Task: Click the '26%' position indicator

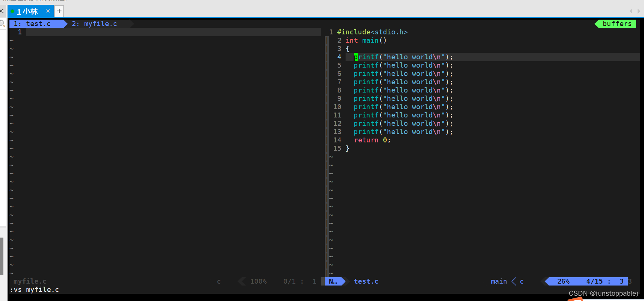Action: [x=563, y=281]
